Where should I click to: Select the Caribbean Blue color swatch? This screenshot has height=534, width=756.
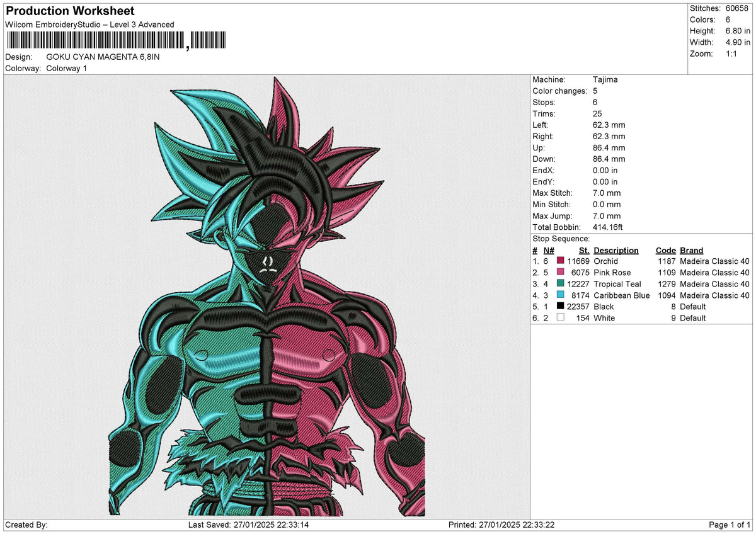coord(560,295)
